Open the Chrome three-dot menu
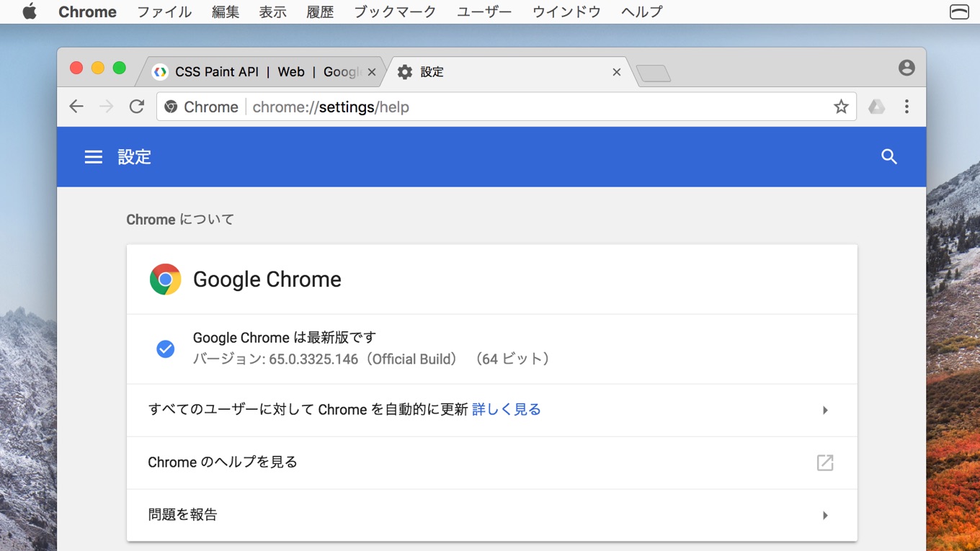This screenshot has height=551, width=980. click(906, 106)
